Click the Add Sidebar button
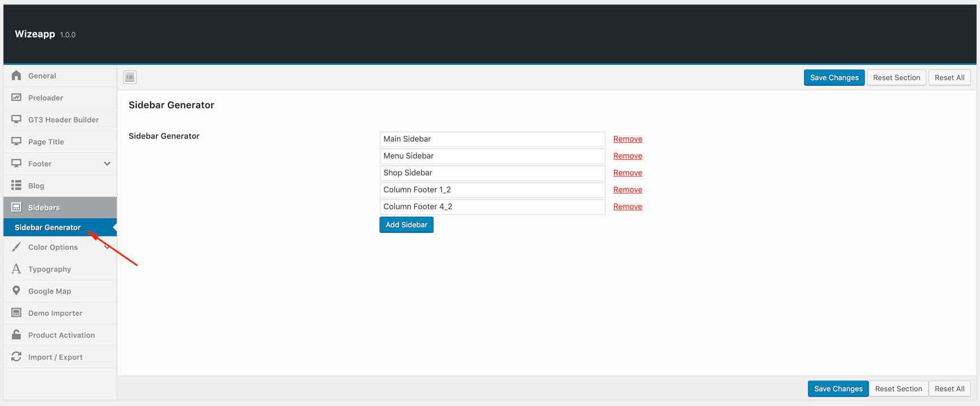This screenshot has height=406, width=980. [407, 225]
